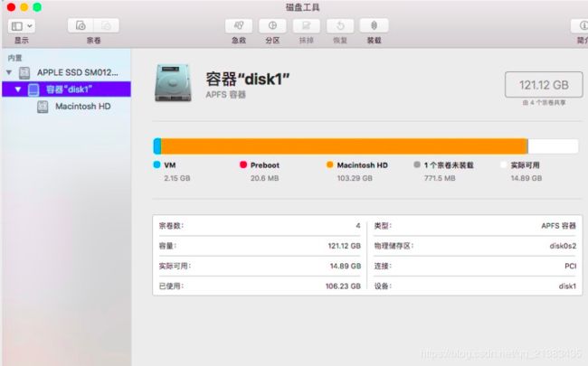Viewport: 588px width, 366px height.
Task: Click the 设备 value disk1 in table
Action: 567,286
